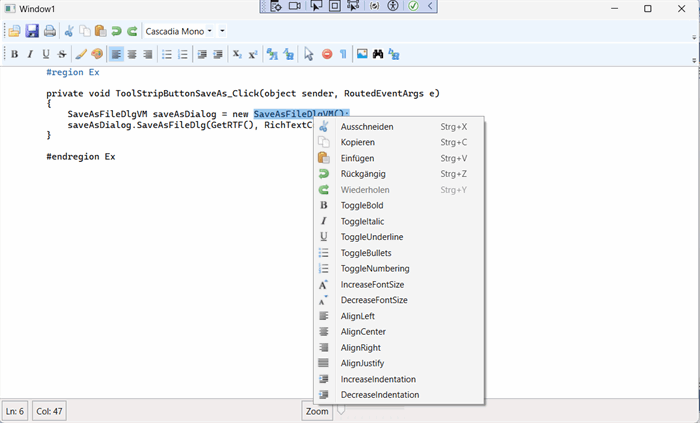This screenshot has width=700, height=423.
Task: Select IncreaseIndentation in the context menu
Action: [399, 379]
